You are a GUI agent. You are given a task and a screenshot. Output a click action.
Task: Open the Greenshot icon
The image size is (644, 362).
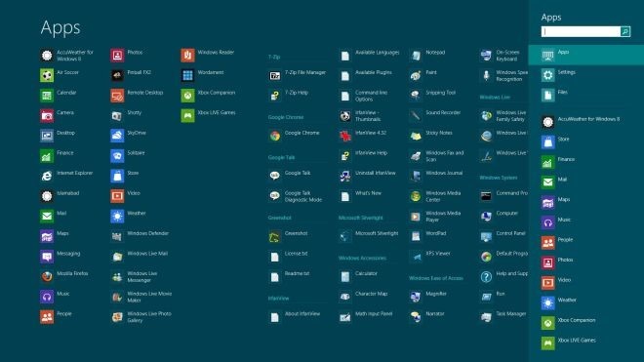pyautogui.click(x=275, y=236)
